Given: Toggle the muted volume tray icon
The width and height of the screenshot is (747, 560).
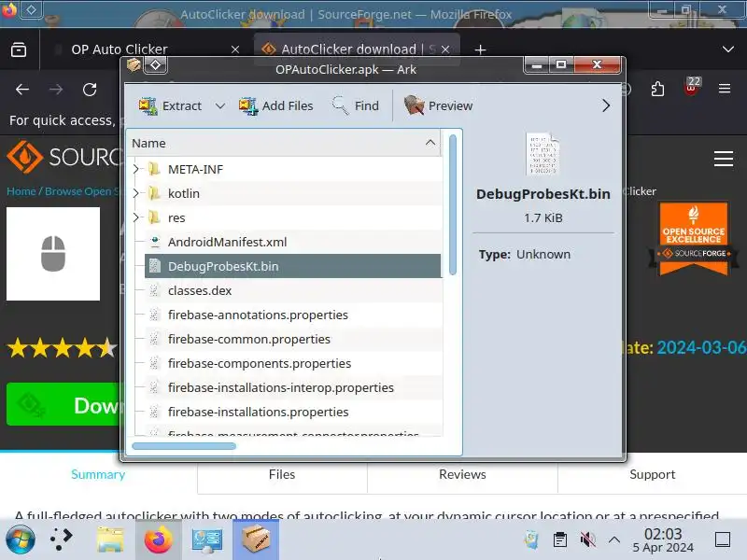Looking at the screenshot, I should [587, 539].
